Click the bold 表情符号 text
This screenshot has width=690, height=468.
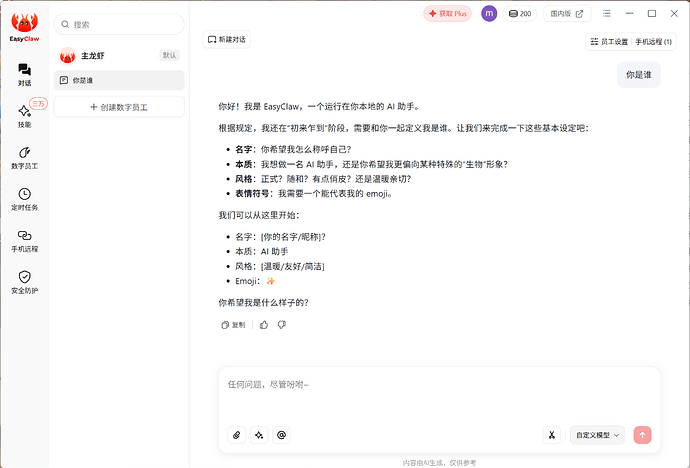pos(252,194)
